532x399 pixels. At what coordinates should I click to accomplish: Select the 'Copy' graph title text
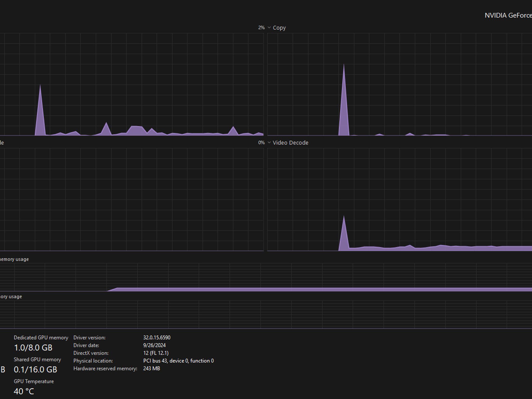pos(279,28)
